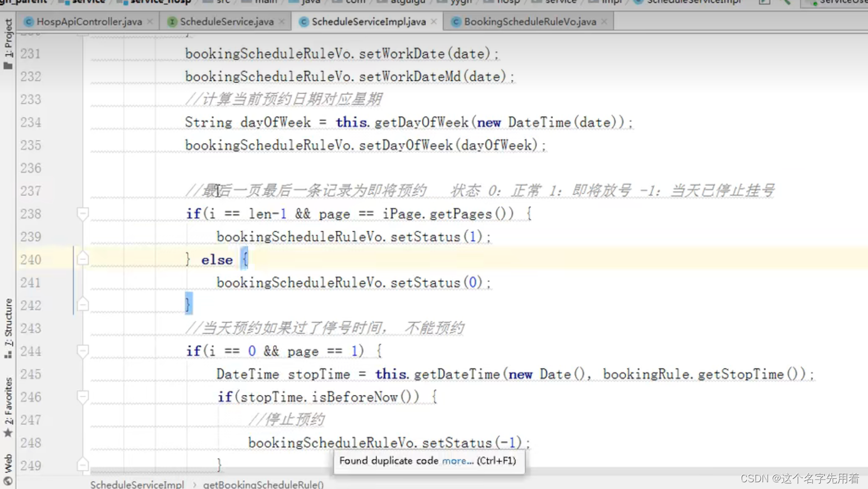This screenshot has height=489, width=868.
Task: Open the BookingScheduleRuleVo.java tab
Action: tap(530, 22)
